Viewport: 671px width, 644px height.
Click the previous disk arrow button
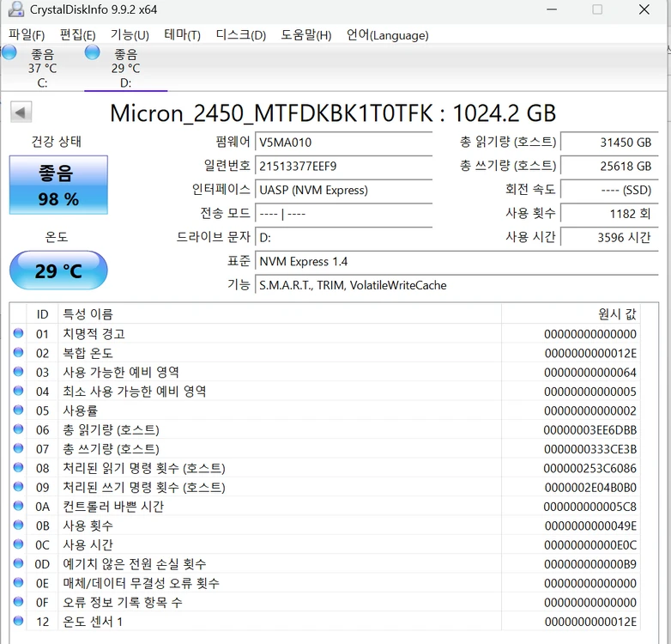[21, 112]
